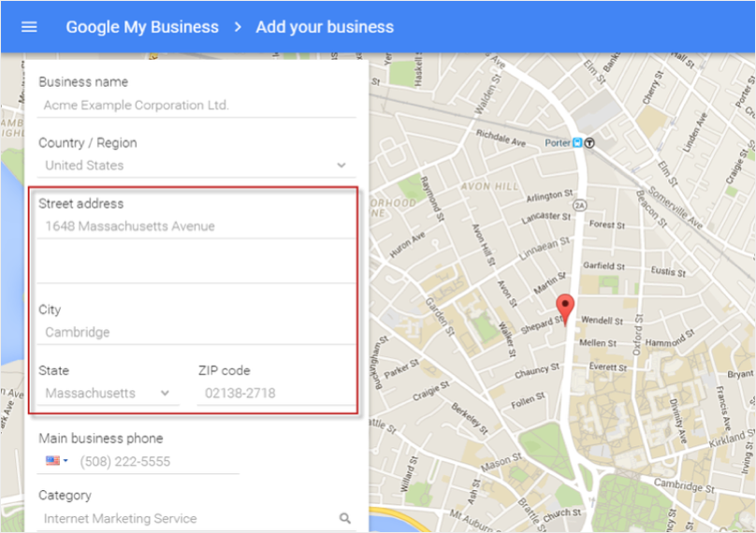Open the US flag phone country selector
The image size is (756, 533).
[x=57, y=461]
